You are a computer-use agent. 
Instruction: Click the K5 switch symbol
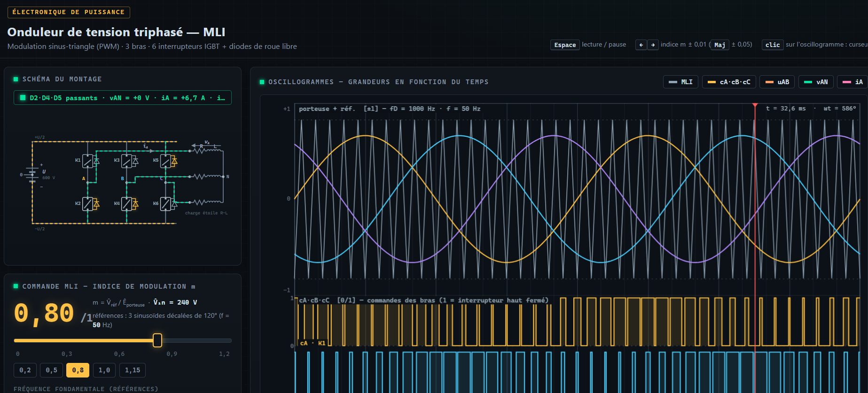point(165,161)
